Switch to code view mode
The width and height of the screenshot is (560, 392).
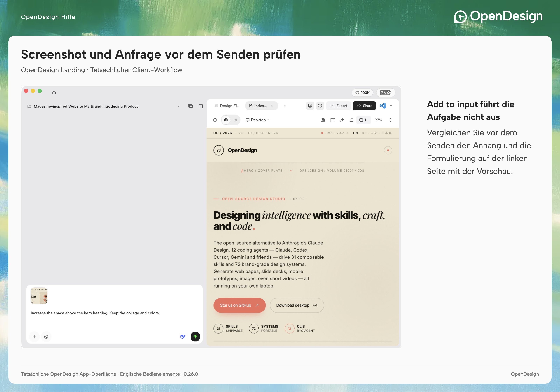(x=235, y=120)
